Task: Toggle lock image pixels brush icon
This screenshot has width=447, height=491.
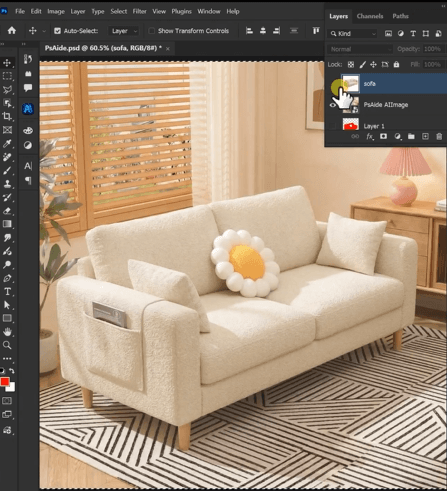Action: tap(362, 64)
